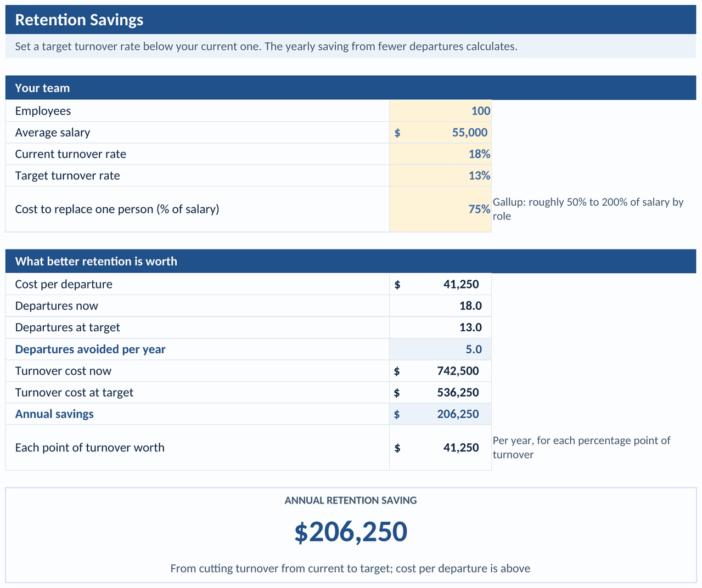Edit the Current turnover rate cell 18%
Viewport: 702px width, 588px height.
click(x=440, y=154)
